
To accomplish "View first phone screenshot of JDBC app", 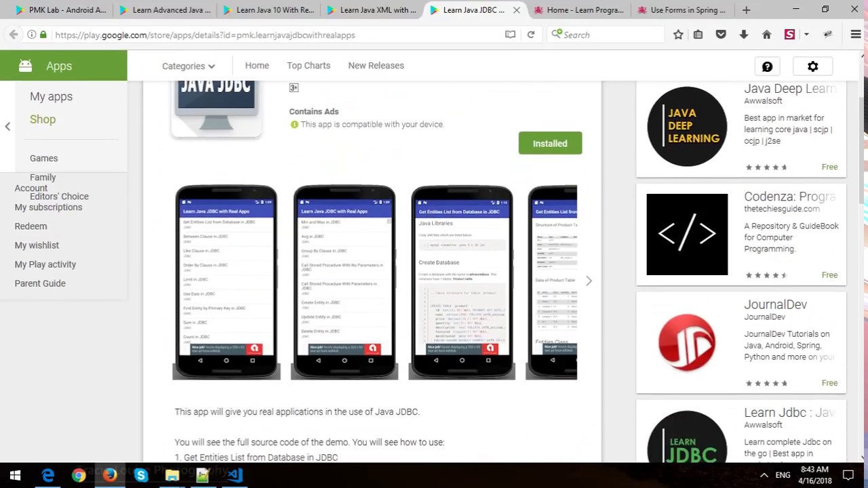I will pos(226,281).
